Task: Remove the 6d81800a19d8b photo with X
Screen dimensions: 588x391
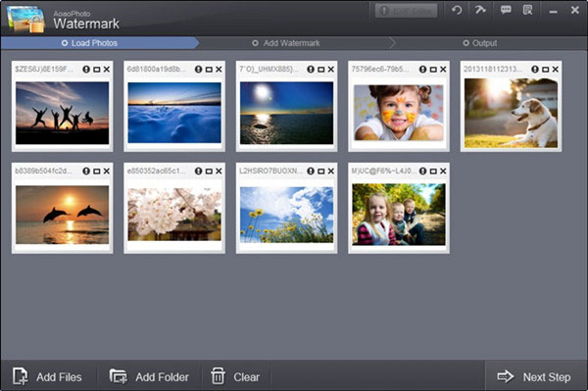Action: click(219, 70)
